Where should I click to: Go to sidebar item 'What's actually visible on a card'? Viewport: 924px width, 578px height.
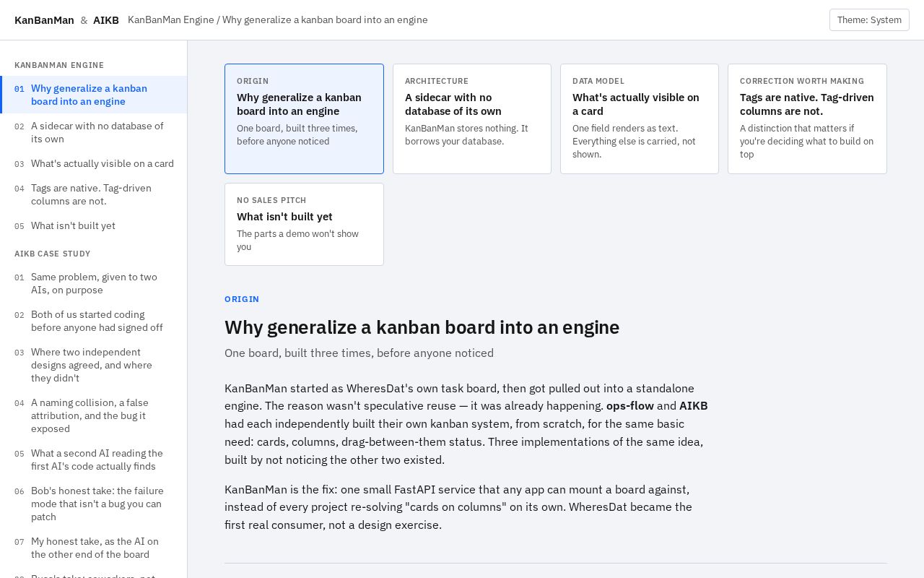[x=94, y=163]
